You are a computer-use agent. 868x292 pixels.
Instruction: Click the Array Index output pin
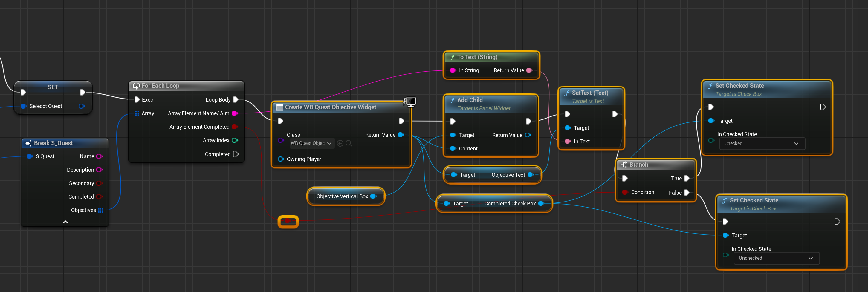click(235, 140)
